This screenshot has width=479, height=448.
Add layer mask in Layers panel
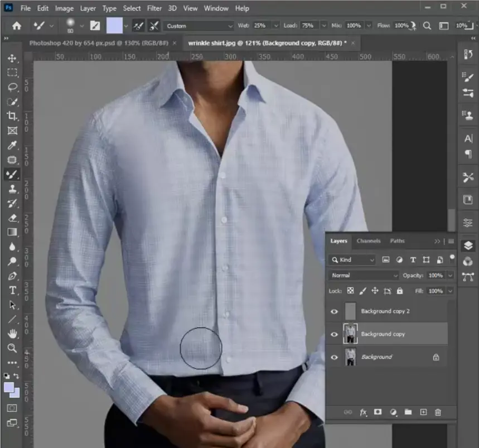(378, 412)
